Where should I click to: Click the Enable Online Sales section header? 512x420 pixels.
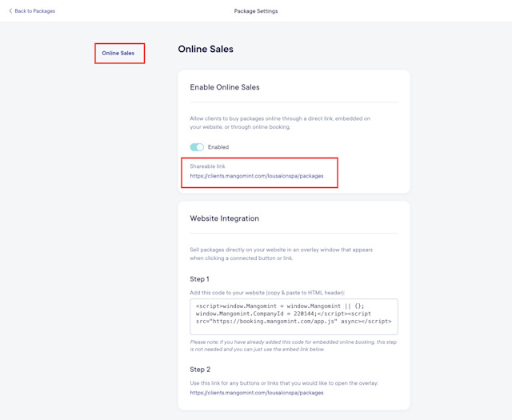[x=225, y=87]
